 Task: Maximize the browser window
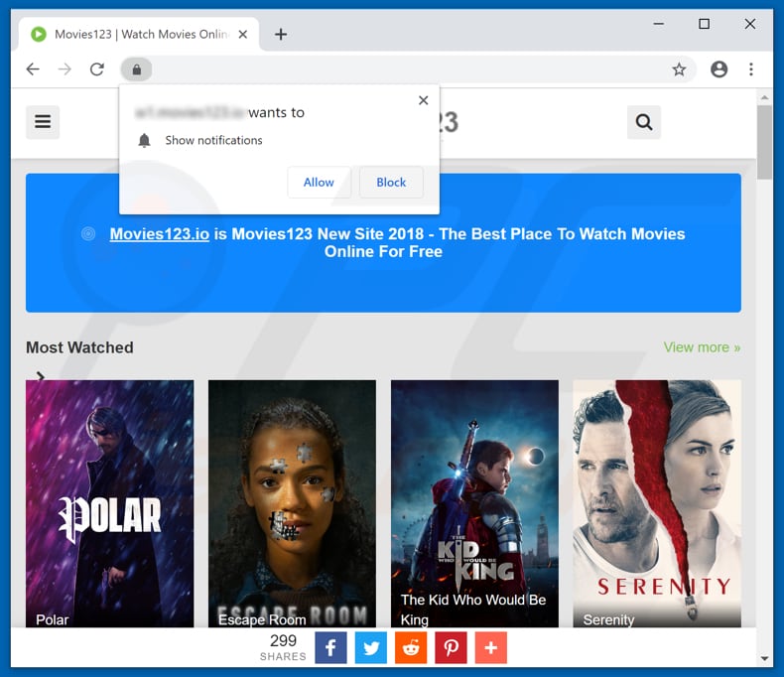click(704, 24)
